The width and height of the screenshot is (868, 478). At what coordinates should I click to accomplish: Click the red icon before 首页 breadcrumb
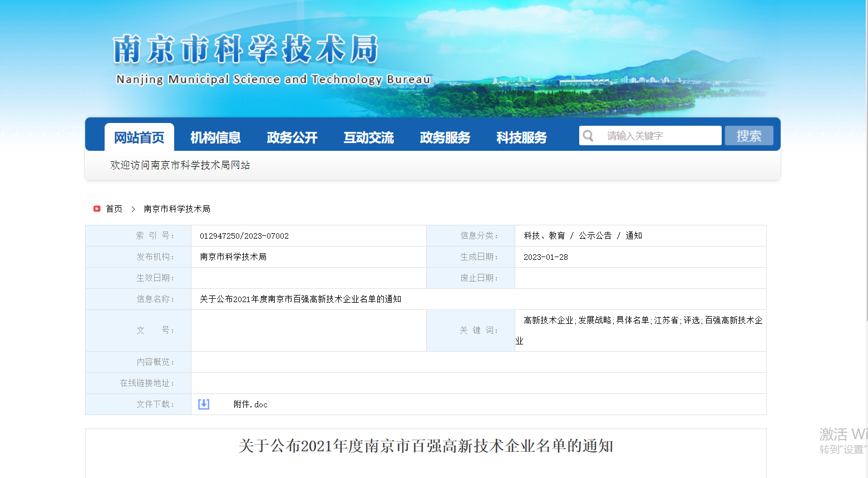coord(97,209)
